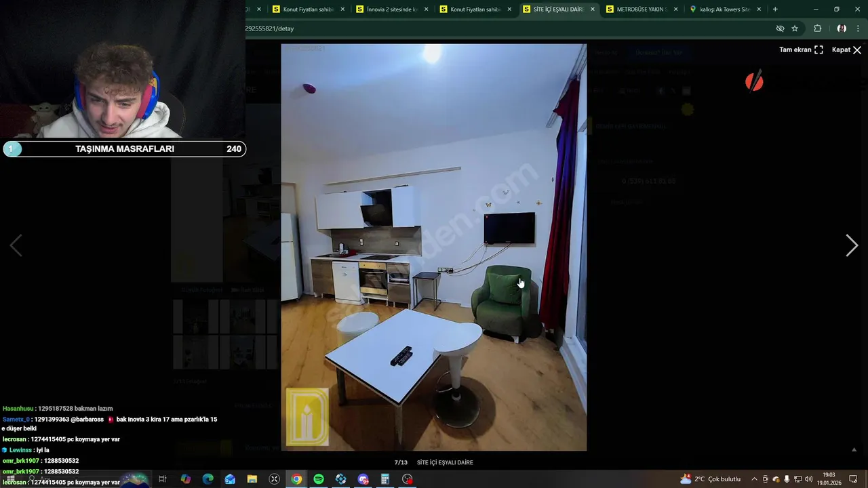Open Calculator from the taskbar
The width and height of the screenshot is (868, 488).
pyautogui.click(x=385, y=479)
